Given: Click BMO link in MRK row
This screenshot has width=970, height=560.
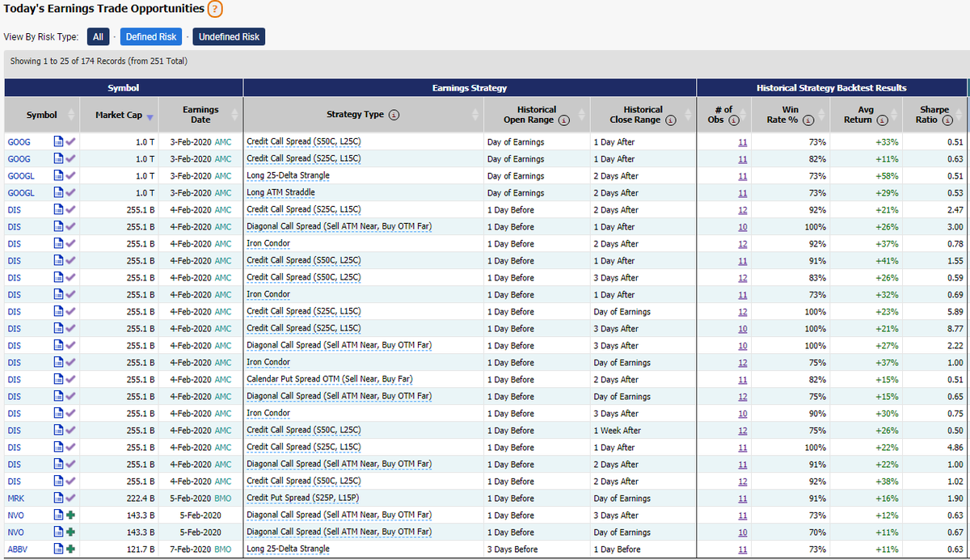Looking at the screenshot, I should (223, 499).
